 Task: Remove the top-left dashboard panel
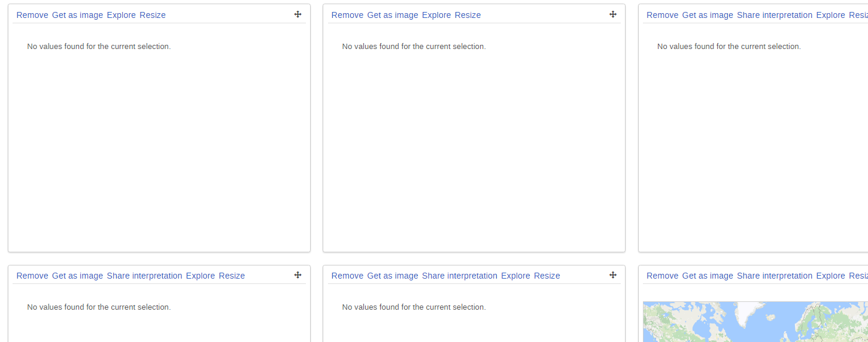coord(32,15)
